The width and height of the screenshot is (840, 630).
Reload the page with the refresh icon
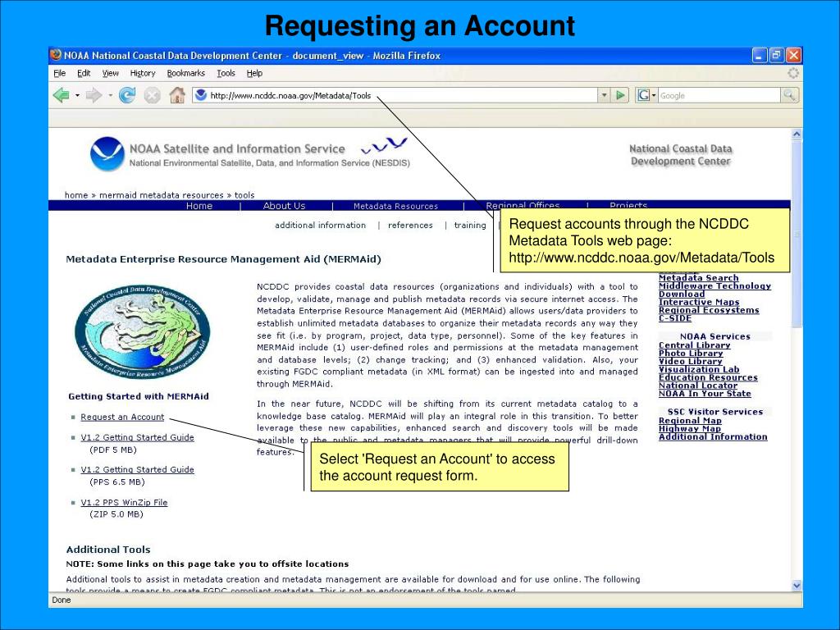[127, 95]
